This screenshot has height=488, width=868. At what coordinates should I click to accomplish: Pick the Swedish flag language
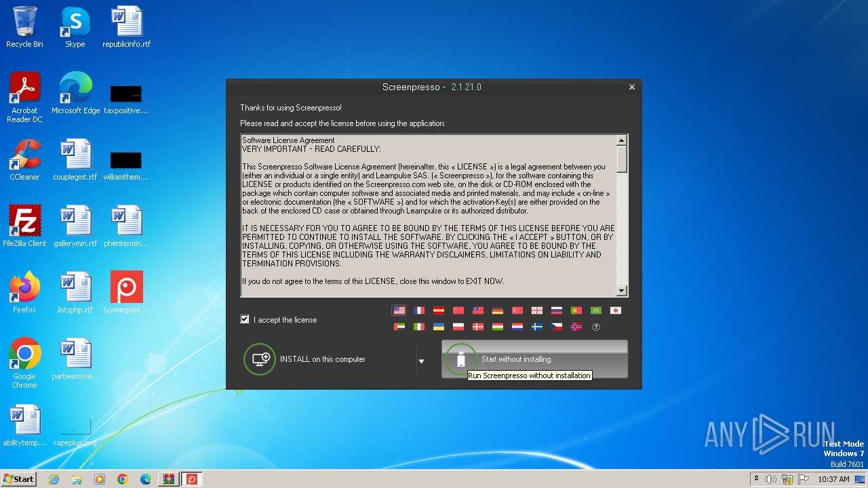point(537,327)
